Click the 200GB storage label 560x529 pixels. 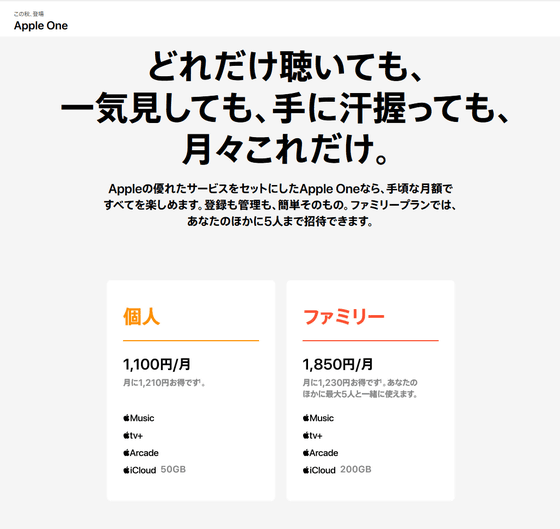[x=356, y=469]
